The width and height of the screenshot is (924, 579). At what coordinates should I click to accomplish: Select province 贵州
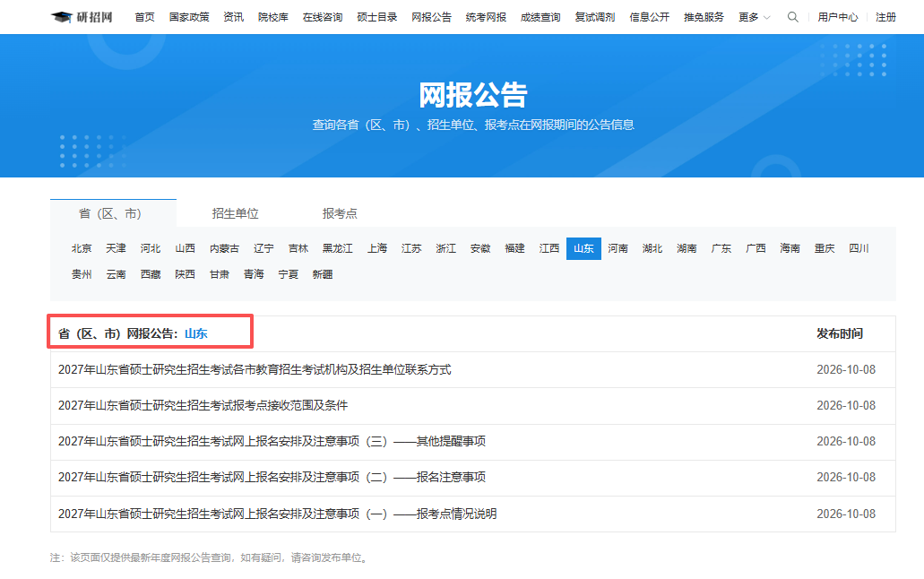(82, 274)
